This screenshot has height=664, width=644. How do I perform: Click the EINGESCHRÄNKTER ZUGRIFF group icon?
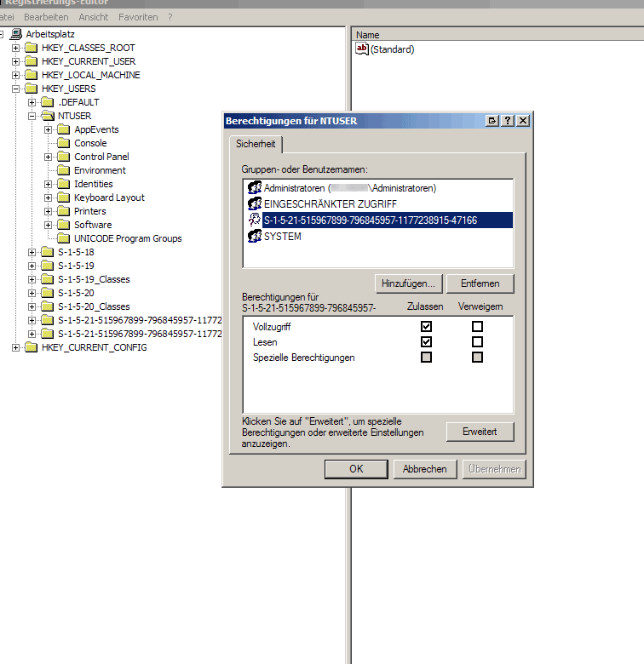click(255, 203)
